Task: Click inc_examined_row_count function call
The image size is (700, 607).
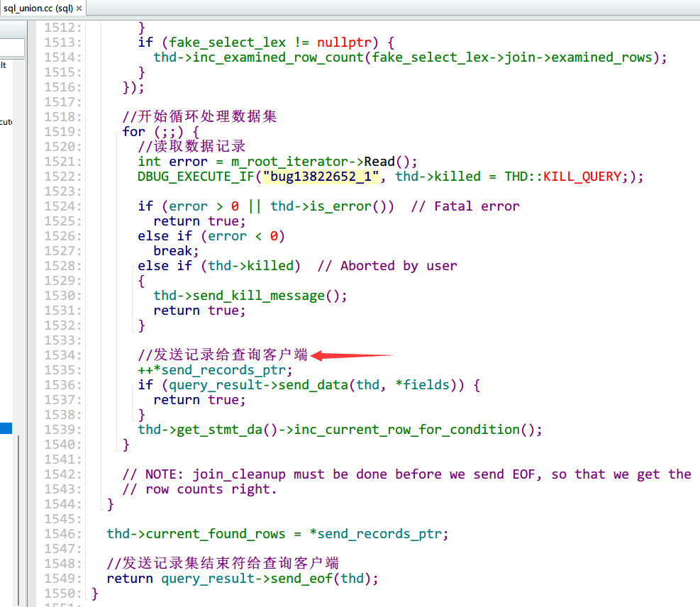Action: point(278,57)
